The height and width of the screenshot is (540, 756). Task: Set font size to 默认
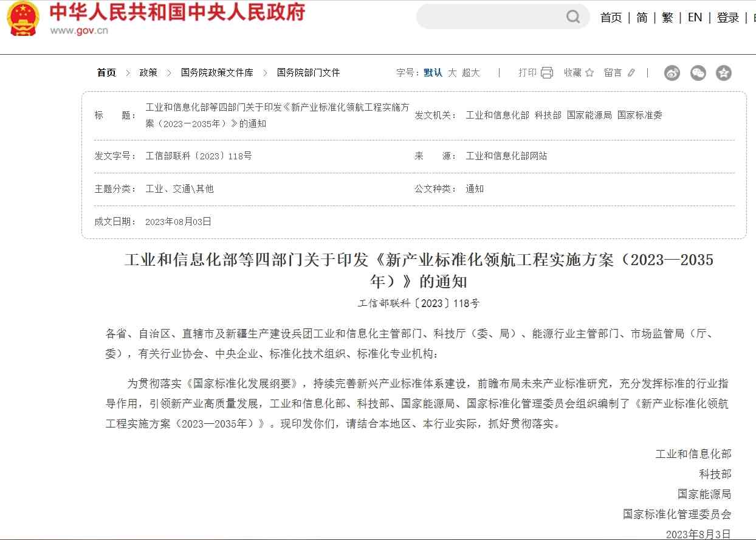coord(433,72)
